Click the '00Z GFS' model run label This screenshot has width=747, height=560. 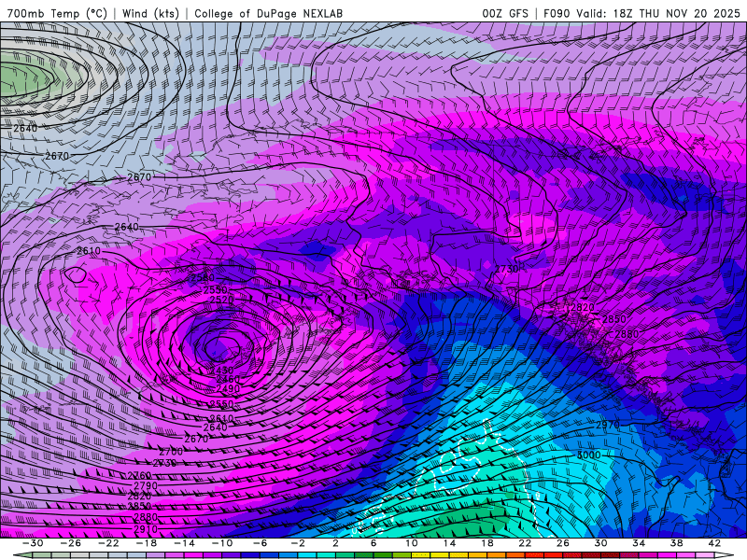505,13
